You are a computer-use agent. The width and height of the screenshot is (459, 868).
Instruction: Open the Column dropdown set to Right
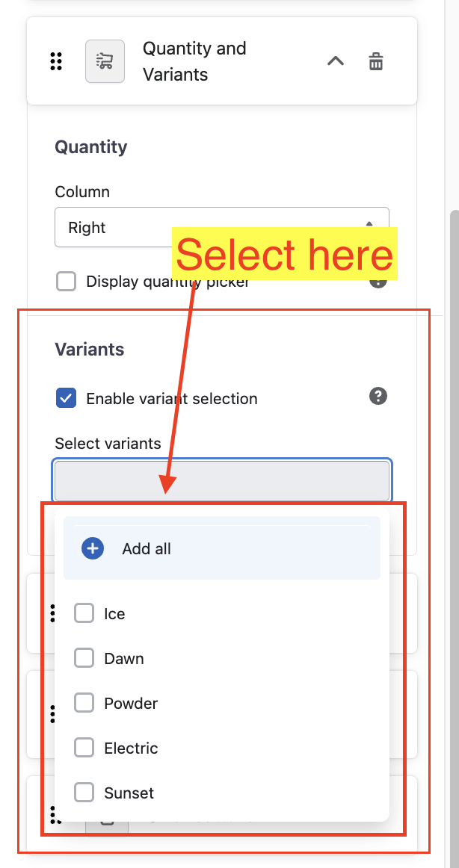pos(221,227)
